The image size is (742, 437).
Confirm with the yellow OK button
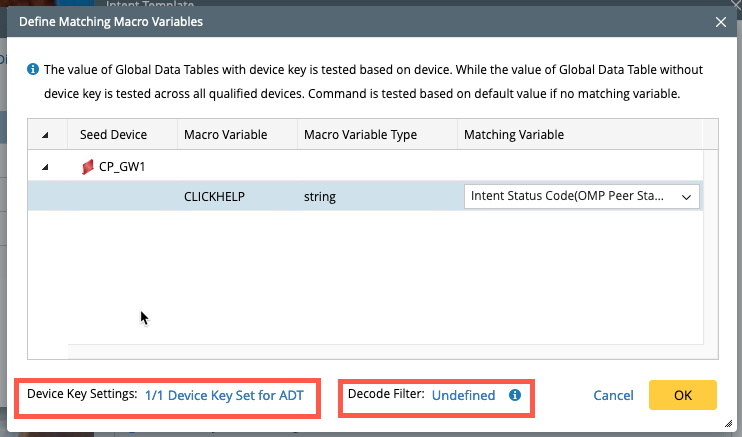click(682, 395)
